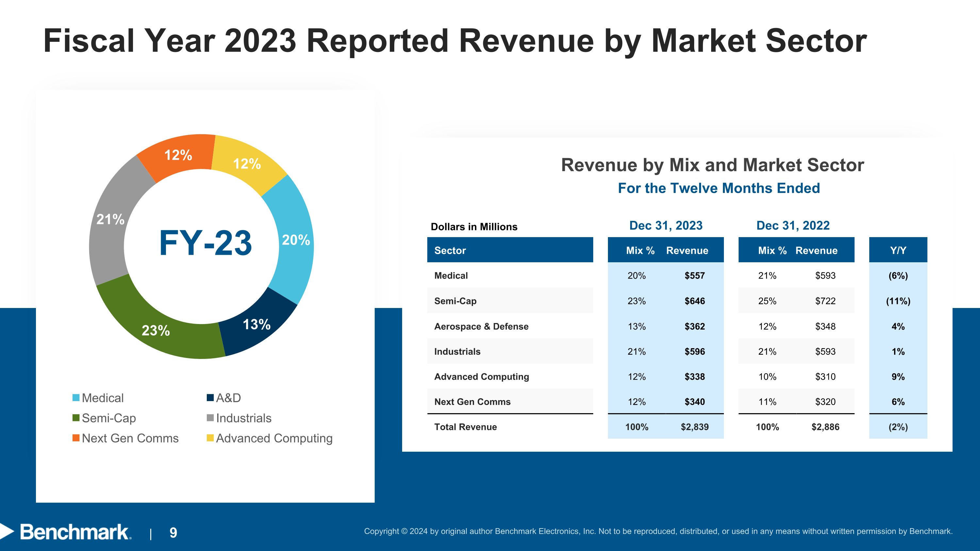The image size is (980, 551).
Task: Select the 13% navy donut segment
Action: [x=257, y=324]
